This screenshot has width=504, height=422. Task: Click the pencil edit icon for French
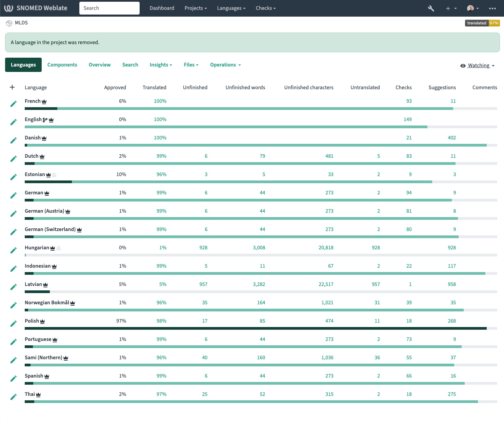[14, 104]
